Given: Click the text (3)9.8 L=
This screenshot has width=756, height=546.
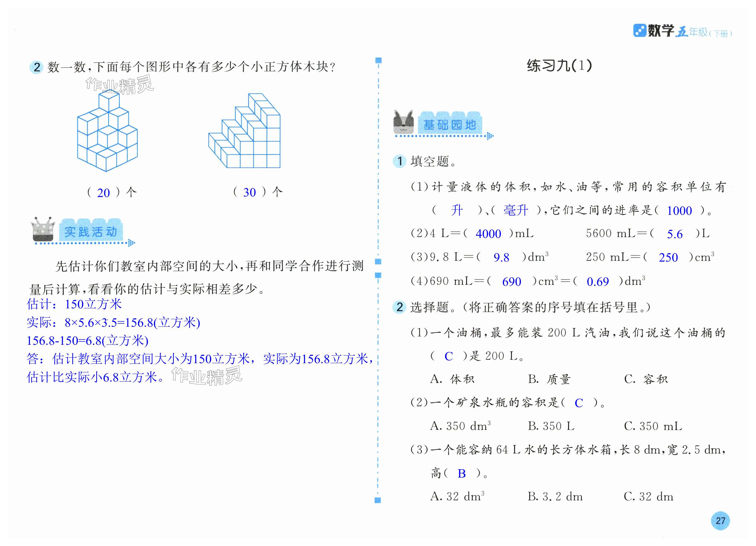Looking at the screenshot, I should (x=442, y=257).
